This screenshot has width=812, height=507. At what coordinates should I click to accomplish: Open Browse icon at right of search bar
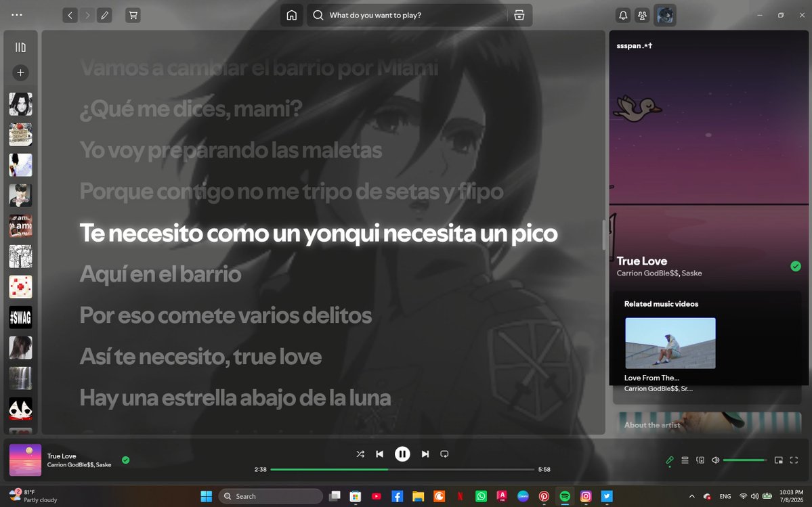(519, 15)
